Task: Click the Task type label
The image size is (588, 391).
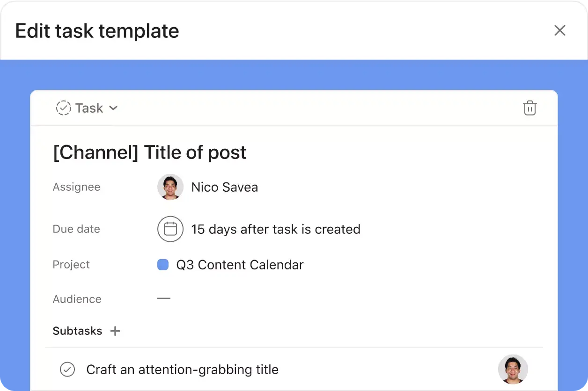Action: coord(89,108)
